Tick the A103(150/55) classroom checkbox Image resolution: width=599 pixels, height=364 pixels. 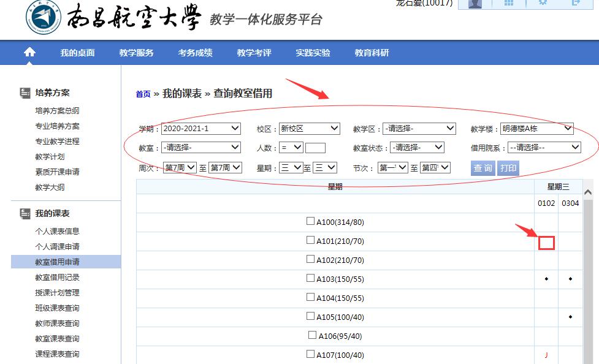[x=310, y=278]
